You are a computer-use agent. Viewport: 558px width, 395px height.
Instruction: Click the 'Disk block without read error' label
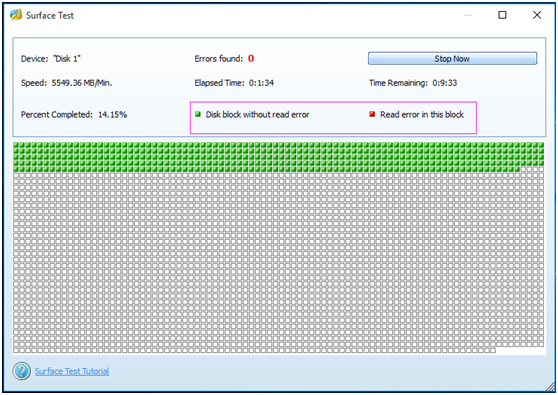coord(257,115)
